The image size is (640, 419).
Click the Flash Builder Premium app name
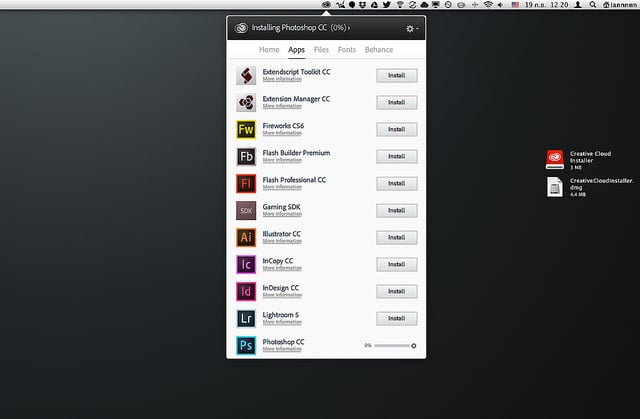296,153
